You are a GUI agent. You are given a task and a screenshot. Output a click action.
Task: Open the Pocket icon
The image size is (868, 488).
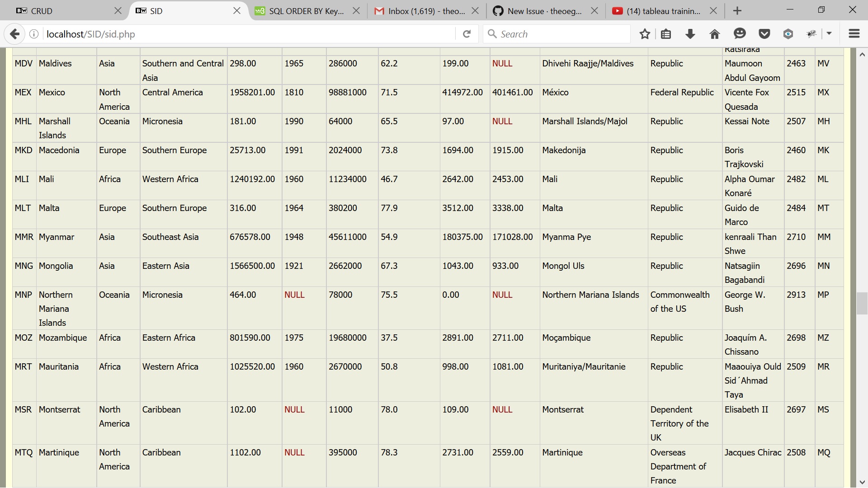pos(764,34)
